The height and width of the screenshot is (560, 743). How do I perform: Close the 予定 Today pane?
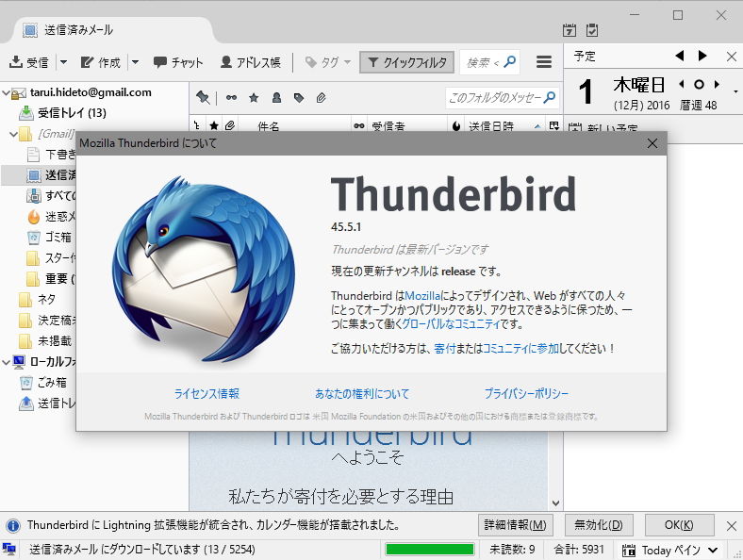click(x=731, y=57)
